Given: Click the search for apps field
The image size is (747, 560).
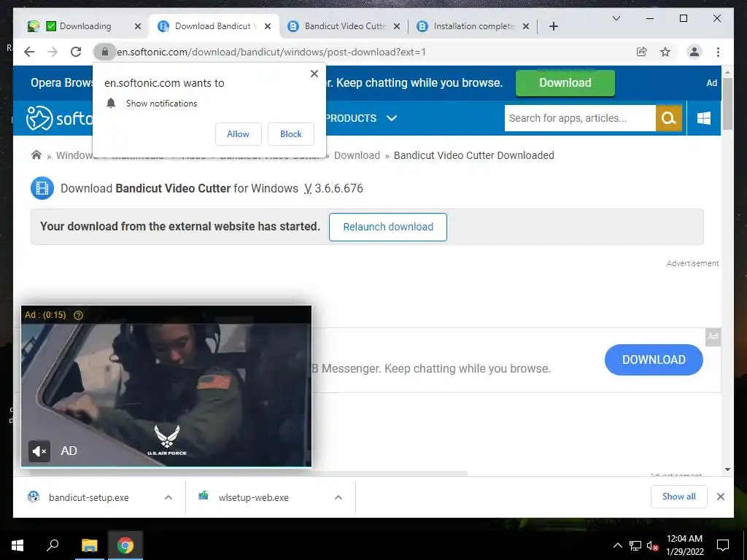Looking at the screenshot, I should pos(580,118).
